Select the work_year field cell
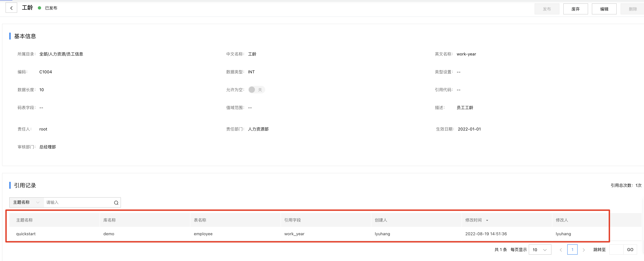This screenshot has height=261, width=644. tap(294, 234)
